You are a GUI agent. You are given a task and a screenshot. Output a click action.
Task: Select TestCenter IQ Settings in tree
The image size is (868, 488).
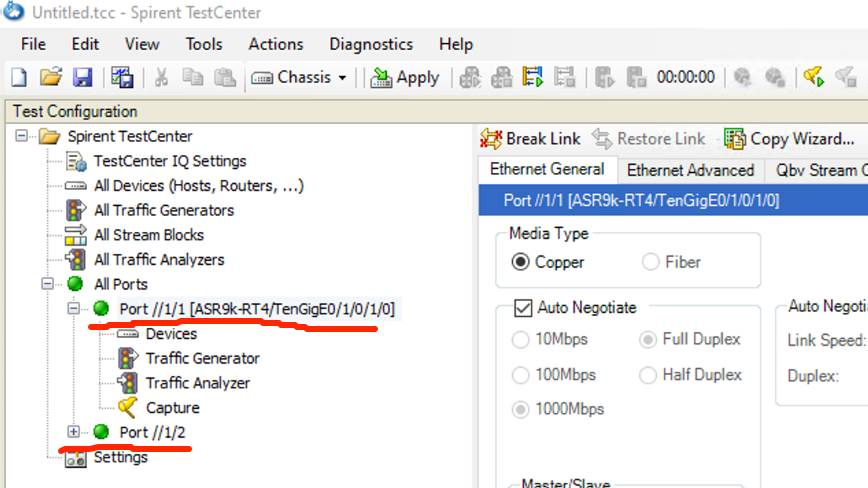pyautogui.click(x=169, y=161)
